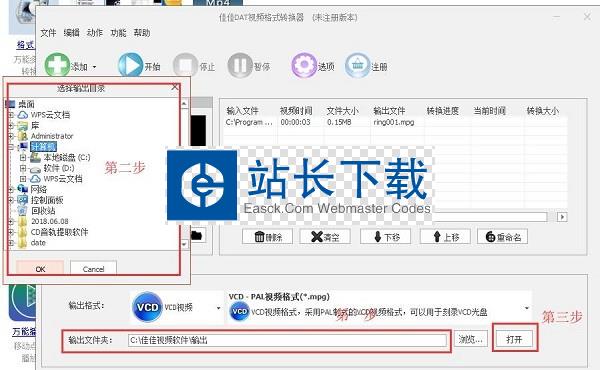Click the 删除 delete button
600x370 pixels.
pos(267,237)
